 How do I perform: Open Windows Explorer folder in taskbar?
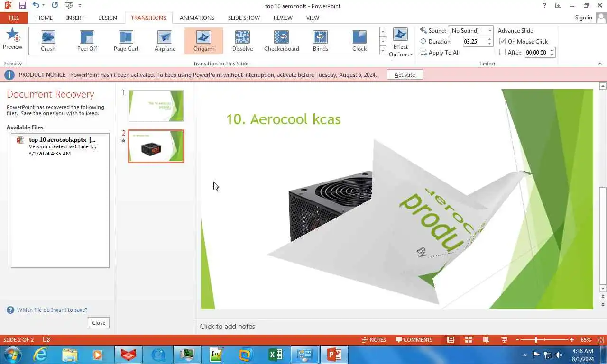[x=70, y=355]
